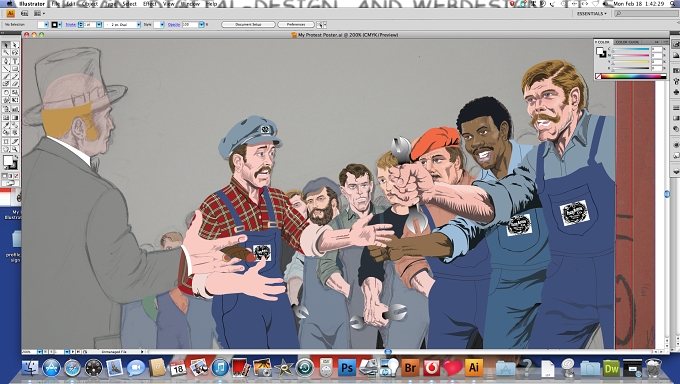Activate the Type tool
The image size is (680, 384).
[x=15, y=61]
